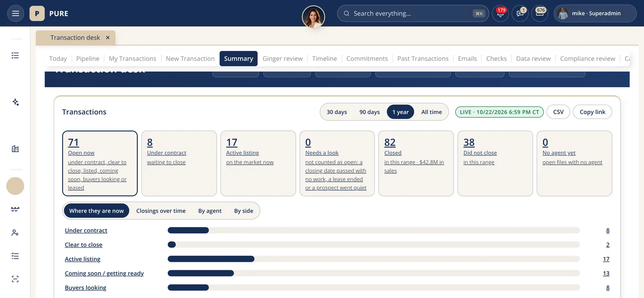The height and width of the screenshot is (298, 644).
Task: Select the 17 Active listing card
Action: tap(258, 163)
